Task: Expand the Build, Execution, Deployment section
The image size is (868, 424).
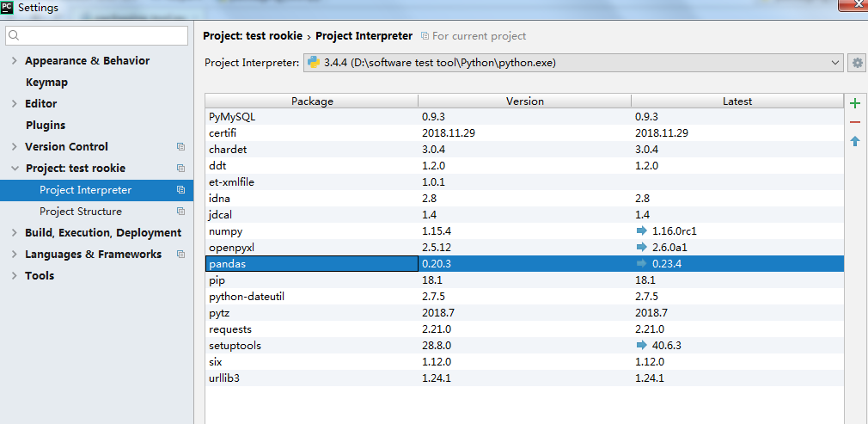Action: [15, 233]
